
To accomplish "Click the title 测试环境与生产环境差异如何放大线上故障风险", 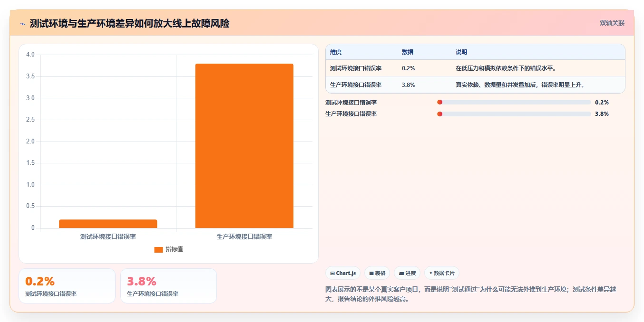I will click(x=129, y=23).
